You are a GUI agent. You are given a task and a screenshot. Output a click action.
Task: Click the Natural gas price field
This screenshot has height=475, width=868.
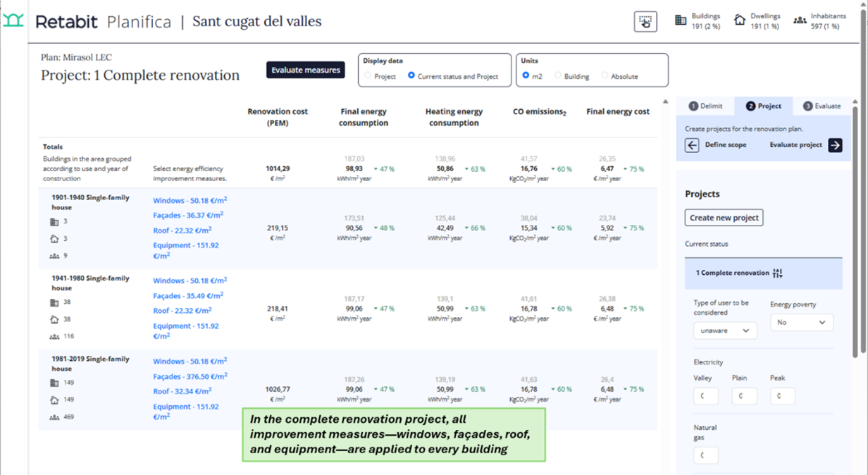pyautogui.click(x=705, y=455)
